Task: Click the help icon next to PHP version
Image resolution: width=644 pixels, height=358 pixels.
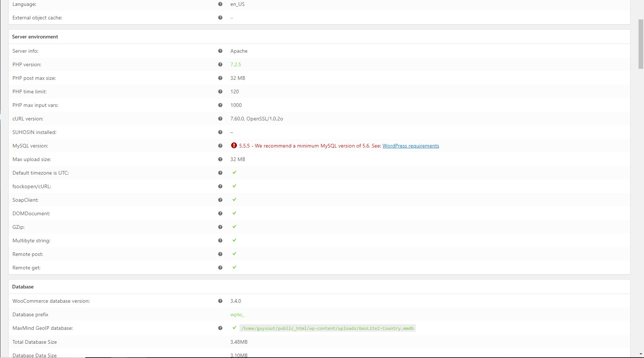Action: (x=220, y=64)
